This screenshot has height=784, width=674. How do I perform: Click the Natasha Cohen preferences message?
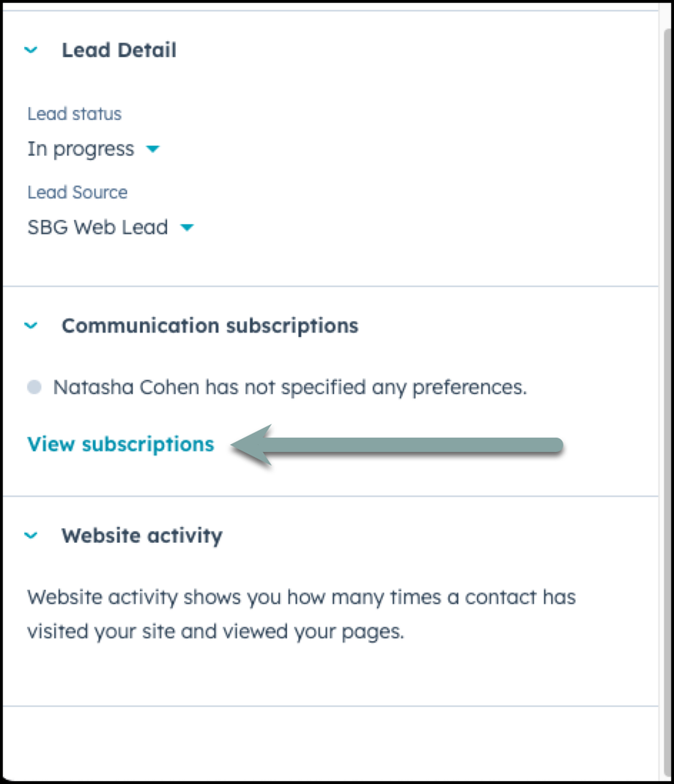click(289, 388)
